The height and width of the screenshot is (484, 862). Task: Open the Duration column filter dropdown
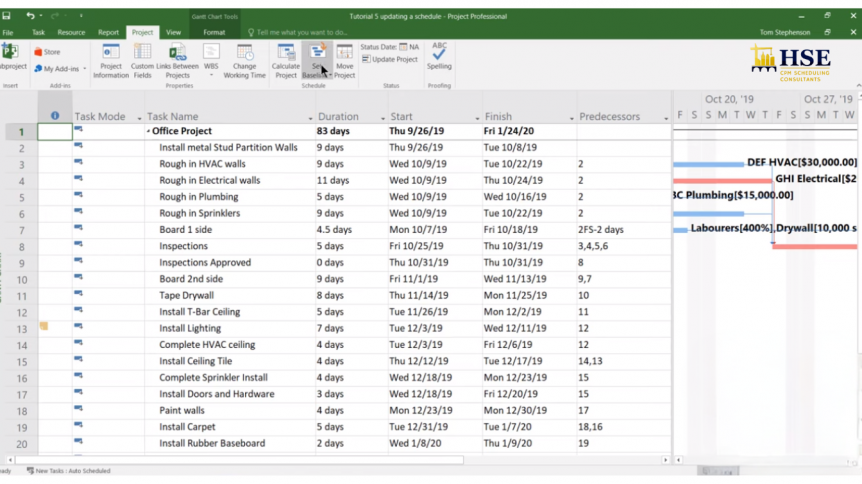[x=383, y=118]
